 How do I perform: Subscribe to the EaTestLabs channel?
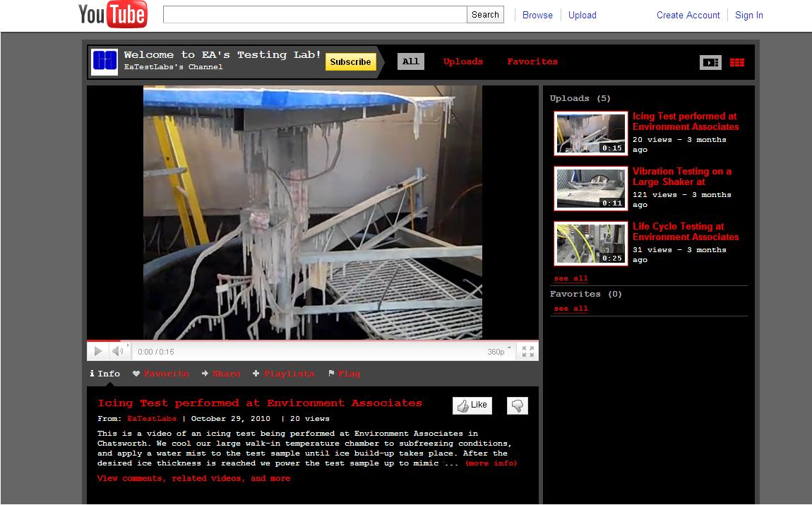tap(350, 62)
